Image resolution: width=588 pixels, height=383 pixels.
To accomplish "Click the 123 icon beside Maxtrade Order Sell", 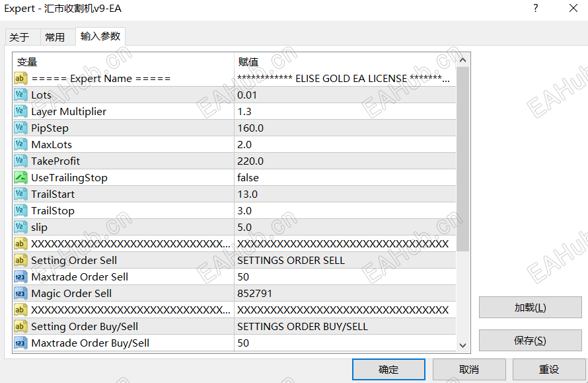I will click(x=20, y=277).
